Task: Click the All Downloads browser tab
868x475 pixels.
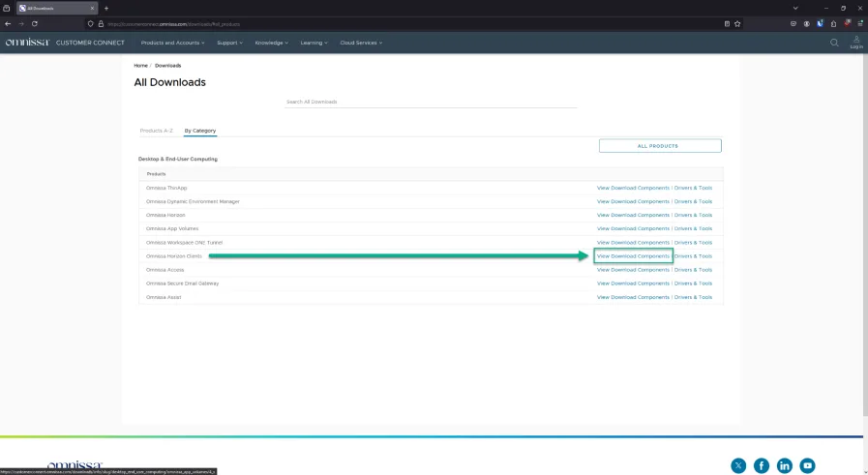Action: pos(56,9)
